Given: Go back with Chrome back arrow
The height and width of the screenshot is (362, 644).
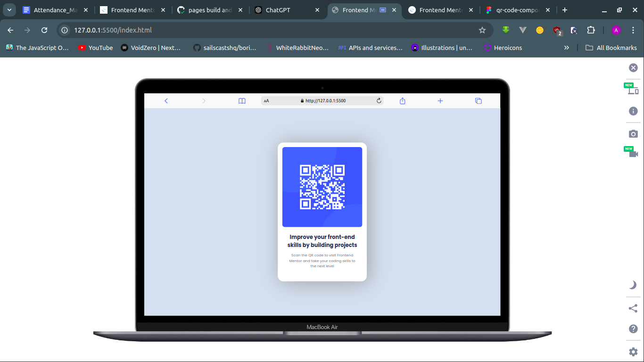Looking at the screenshot, I should [x=10, y=30].
